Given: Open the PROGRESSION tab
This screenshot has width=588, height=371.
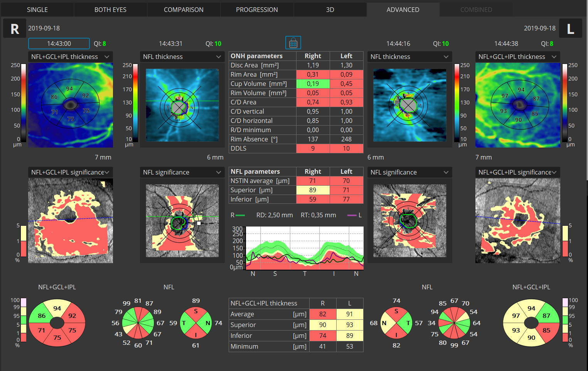Looking at the screenshot, I should [x=257, y=9].
